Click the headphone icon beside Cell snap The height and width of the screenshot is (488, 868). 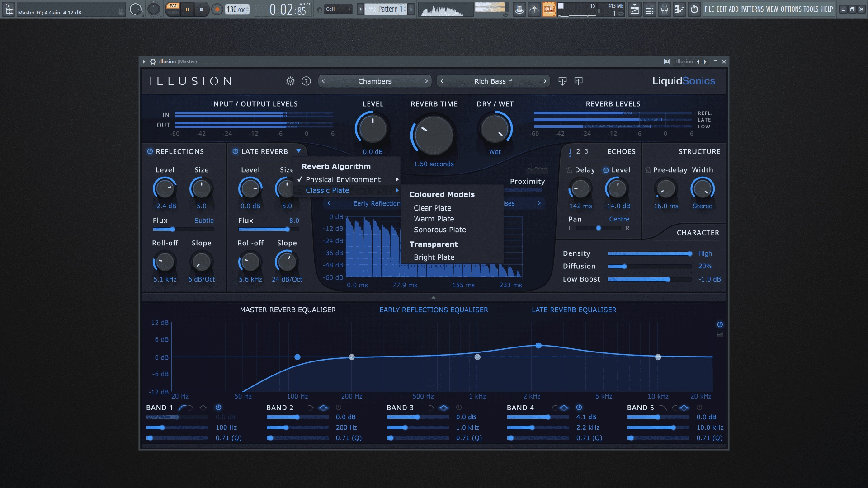(x=320, y=9)
